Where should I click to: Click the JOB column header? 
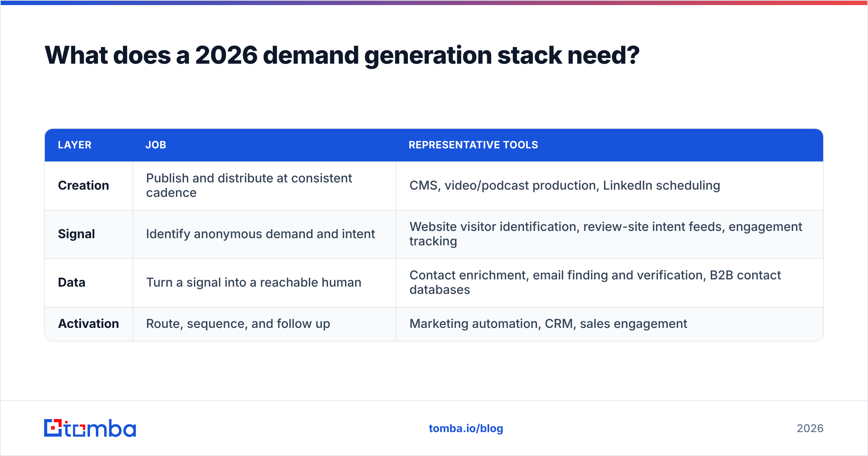(156, 145)
